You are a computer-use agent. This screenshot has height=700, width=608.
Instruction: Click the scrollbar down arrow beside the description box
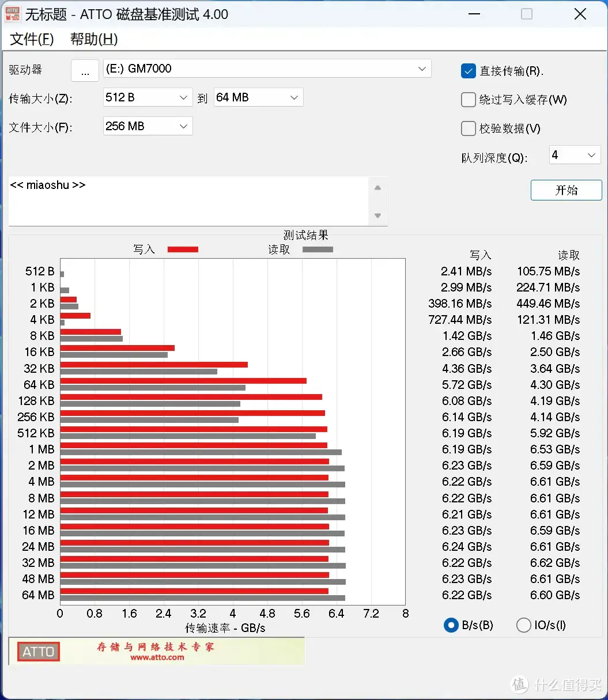(377, 215)
